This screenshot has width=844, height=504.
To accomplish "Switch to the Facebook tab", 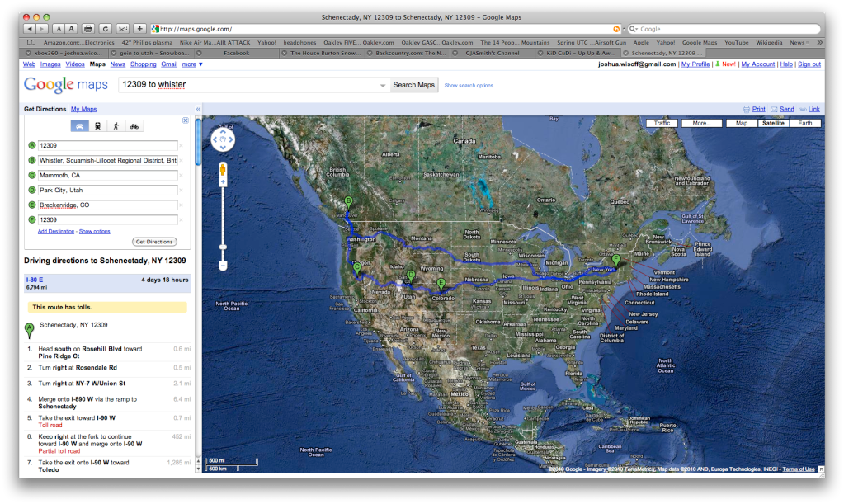I will pos(236,54).
